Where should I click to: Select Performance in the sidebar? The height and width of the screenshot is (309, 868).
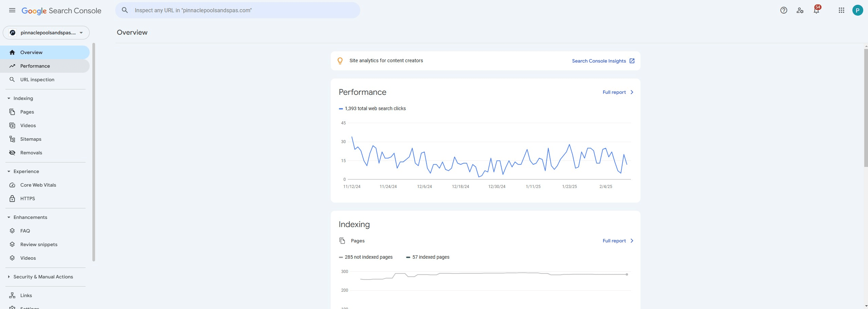[35, 66]
